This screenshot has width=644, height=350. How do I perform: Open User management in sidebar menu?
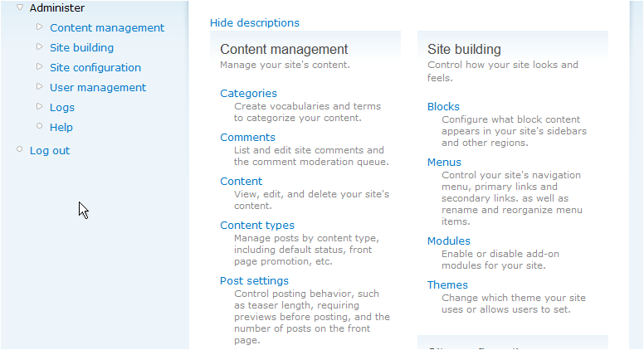point(98,87)
